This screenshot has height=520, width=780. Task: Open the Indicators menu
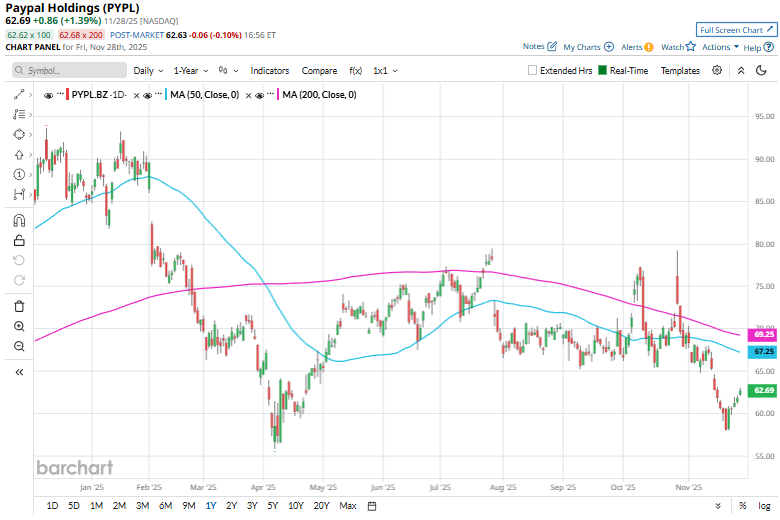click(x=269, y=71)
